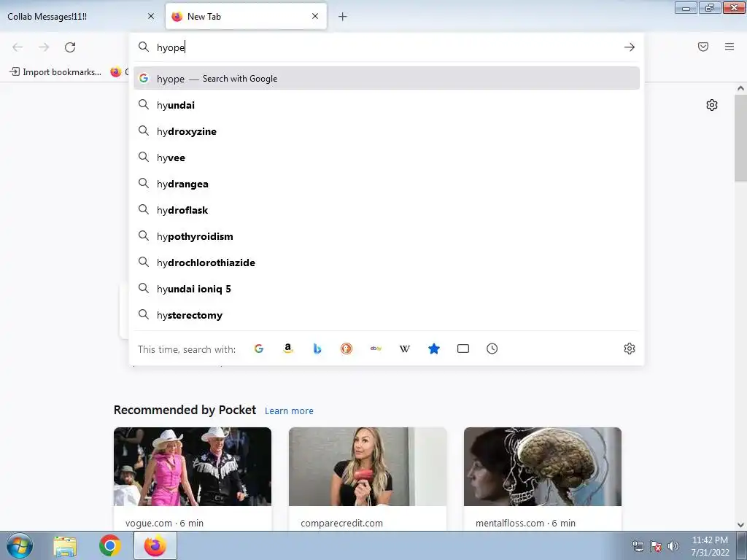Select the hydrochlorothiazide suggestion

[x=387, y=262]
